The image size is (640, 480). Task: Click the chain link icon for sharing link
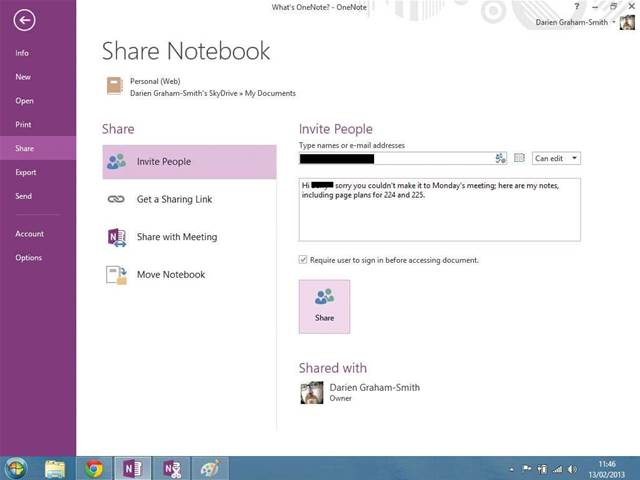click(116, 199)
